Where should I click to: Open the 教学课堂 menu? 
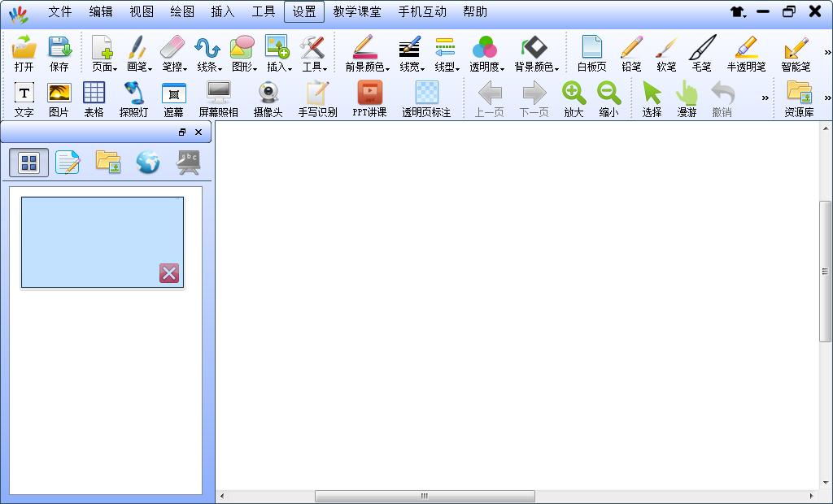(357, 11)
